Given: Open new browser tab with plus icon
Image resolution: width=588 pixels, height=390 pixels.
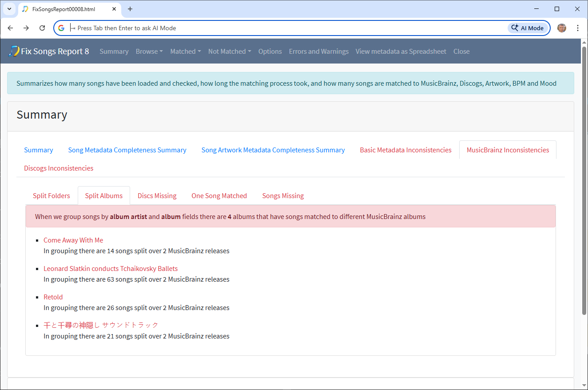Looking at the screenshot, I should pyautogui.click(x=130, y=9).
